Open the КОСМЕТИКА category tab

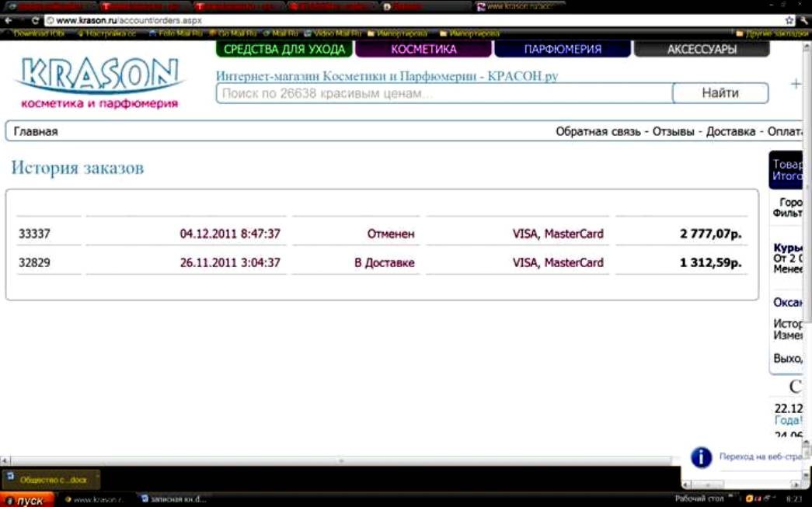423,49
